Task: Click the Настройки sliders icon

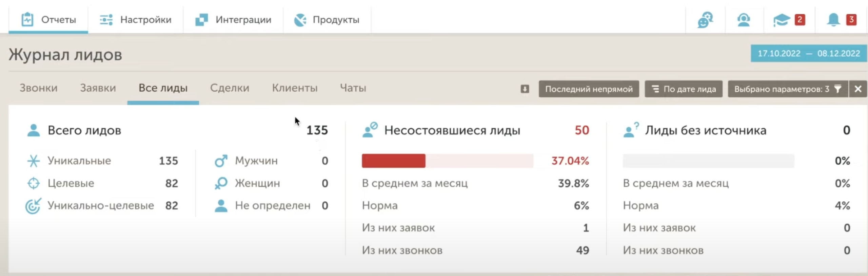Action: coord(106,20)
